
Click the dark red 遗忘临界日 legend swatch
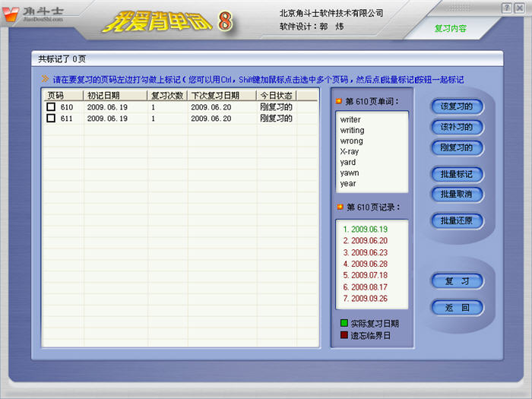coord(344,335)
